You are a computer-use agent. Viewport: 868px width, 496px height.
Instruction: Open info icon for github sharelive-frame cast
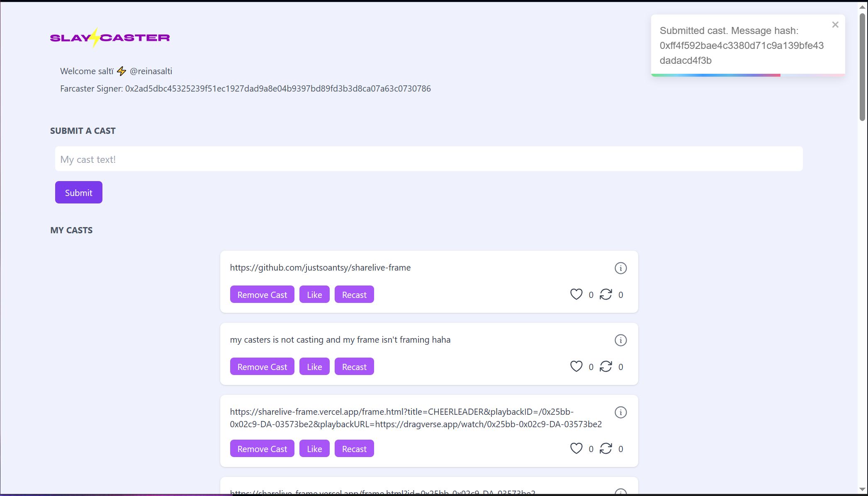(x=620, y=268)
